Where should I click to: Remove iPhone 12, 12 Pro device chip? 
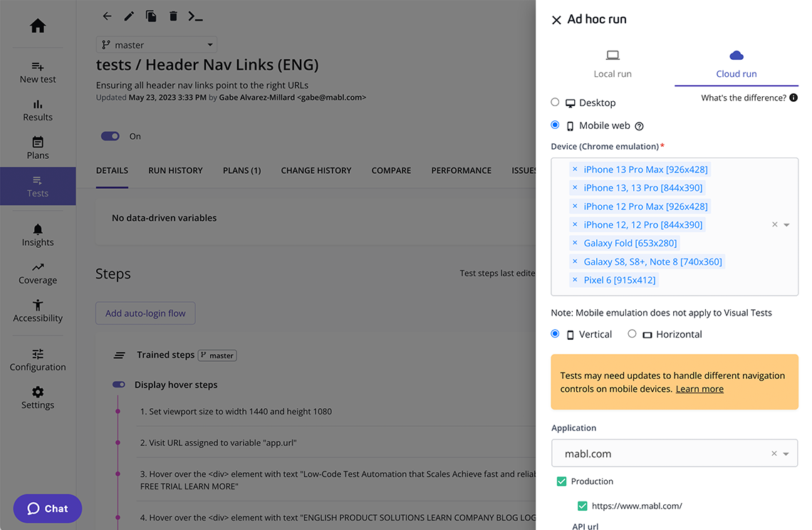(x=575, y=224)
